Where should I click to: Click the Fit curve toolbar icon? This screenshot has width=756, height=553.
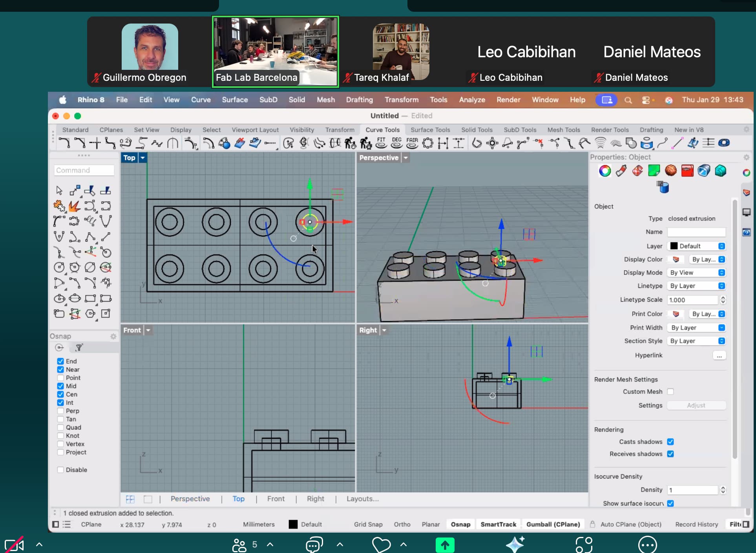pyautogui.click(x=381, y=143)
